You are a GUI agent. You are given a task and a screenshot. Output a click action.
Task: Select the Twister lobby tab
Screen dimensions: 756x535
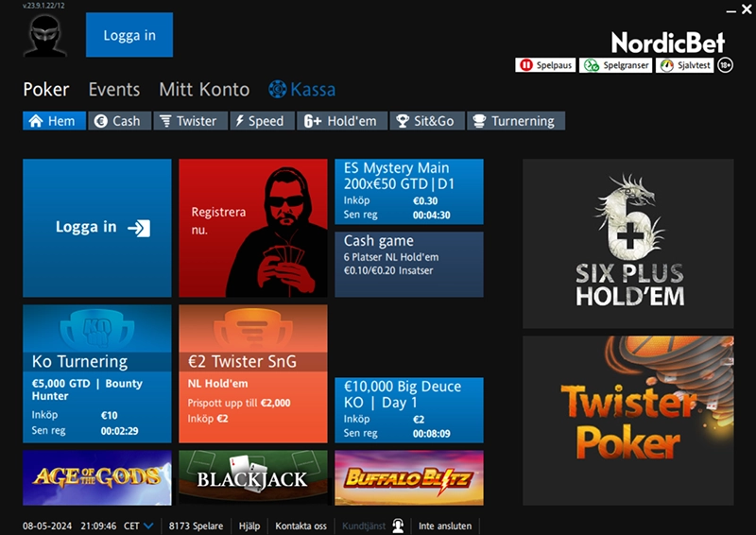click(191, 121)
